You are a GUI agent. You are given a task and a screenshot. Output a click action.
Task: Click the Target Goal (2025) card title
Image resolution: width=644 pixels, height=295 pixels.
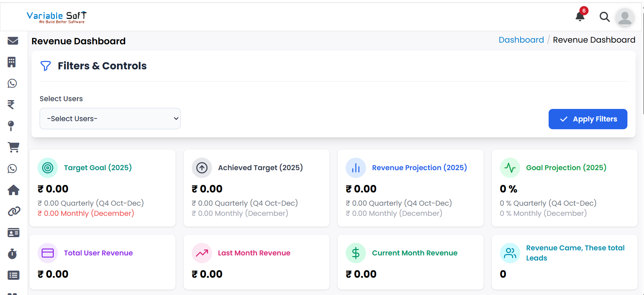click(x=98, y=168)
